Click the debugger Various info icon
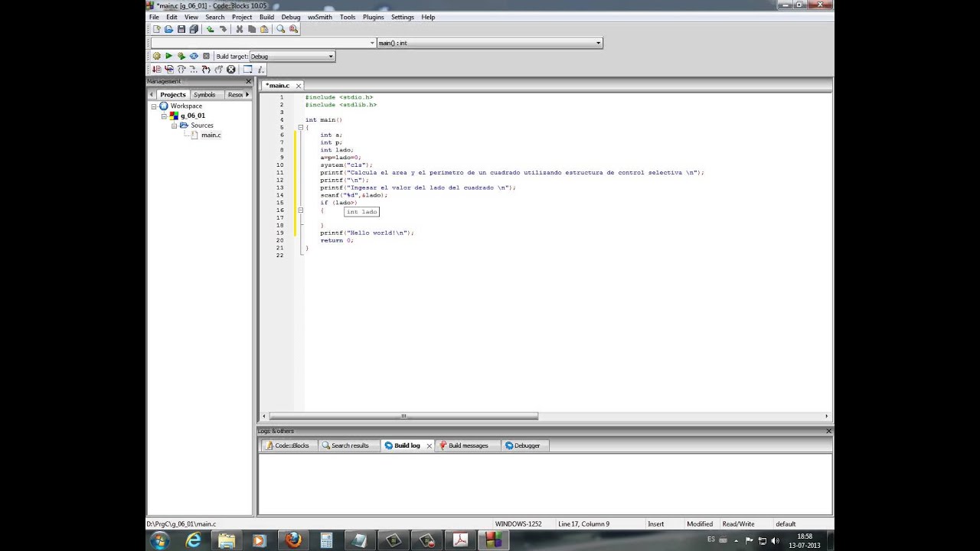 pyautogui.click(x=260, y=69)
